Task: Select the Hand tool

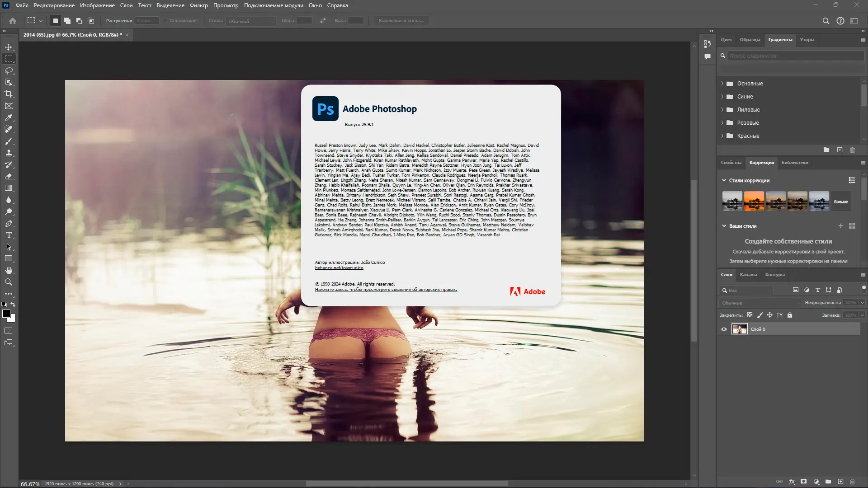Action: click(x=9, y=271)
